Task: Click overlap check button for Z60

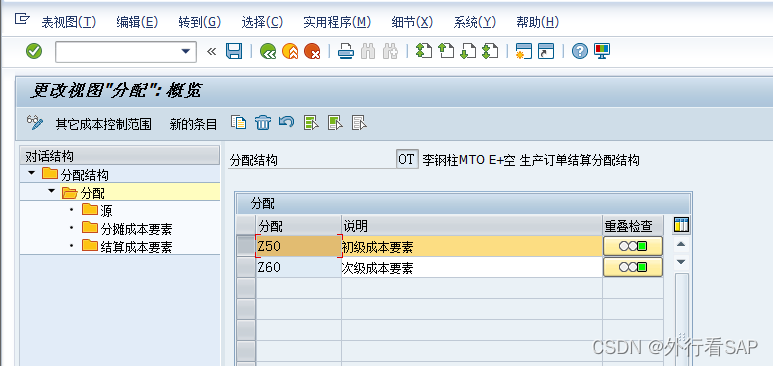Action: click(632, 267)
